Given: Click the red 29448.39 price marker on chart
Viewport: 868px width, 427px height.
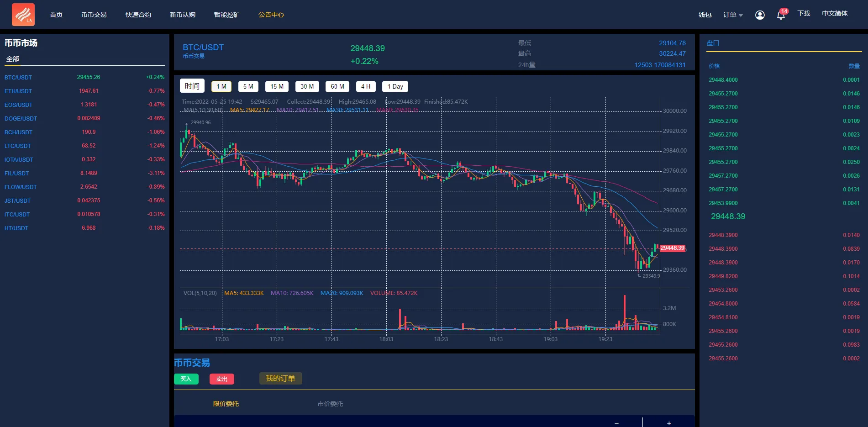Looking at the screenshot, I should click(672, 248).
